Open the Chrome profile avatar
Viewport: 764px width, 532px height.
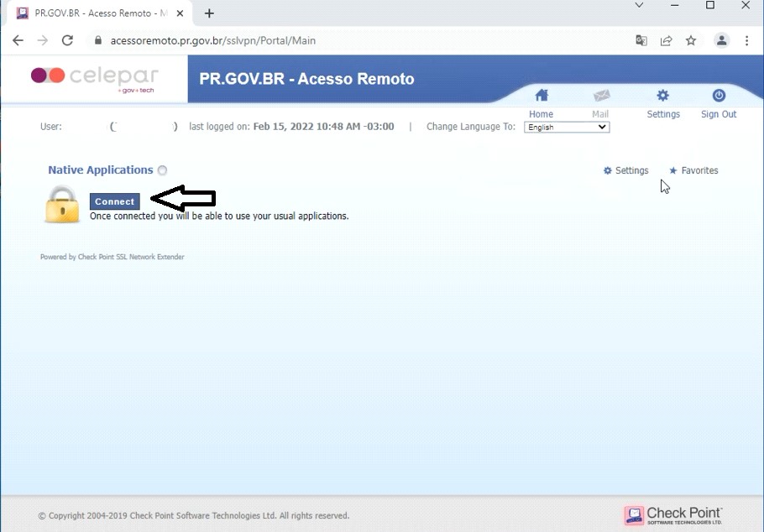[722, 40]
